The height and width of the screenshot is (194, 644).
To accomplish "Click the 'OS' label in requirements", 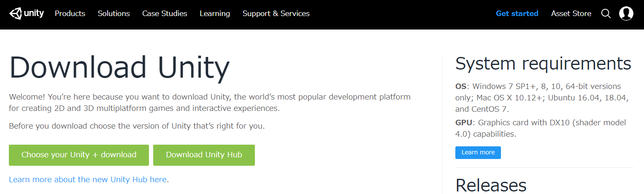I will click(461, 86).
